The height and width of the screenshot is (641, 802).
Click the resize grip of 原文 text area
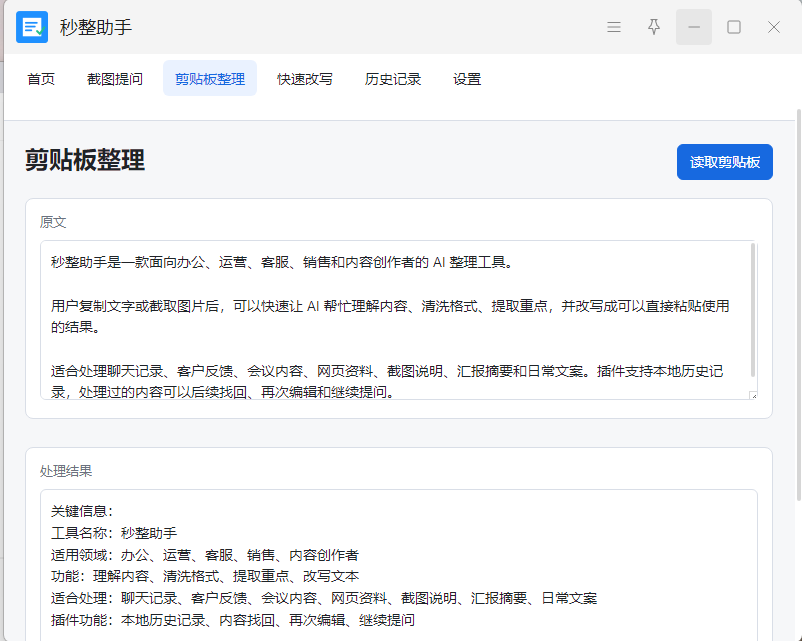(x=753, y=395)
